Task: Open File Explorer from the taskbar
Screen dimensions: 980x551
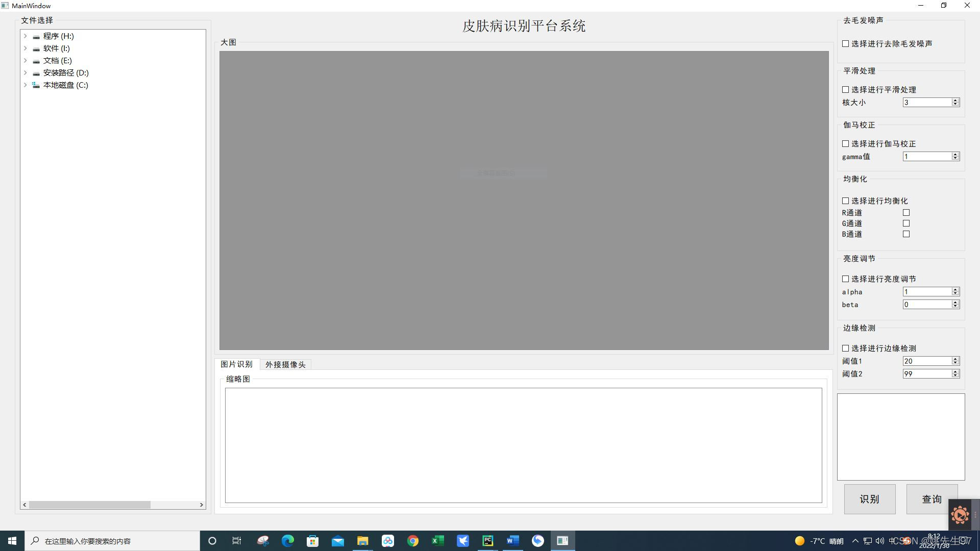Action: pos(362,541)
